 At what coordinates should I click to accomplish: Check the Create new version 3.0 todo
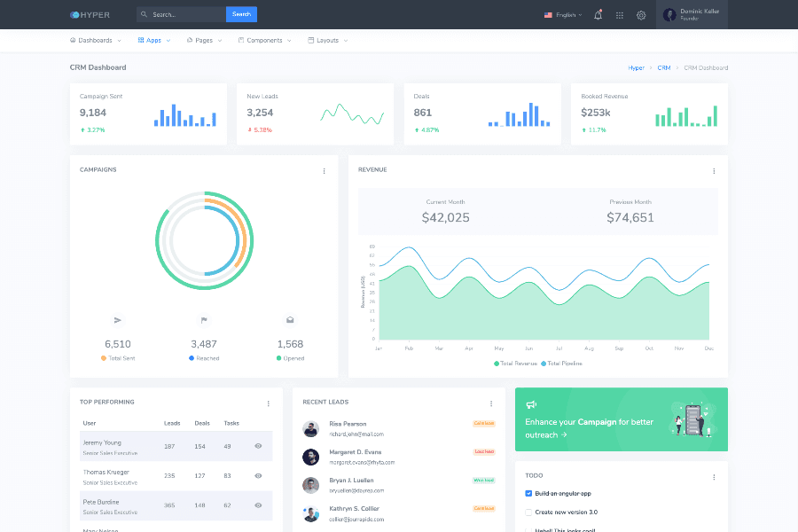pos(529,512)
